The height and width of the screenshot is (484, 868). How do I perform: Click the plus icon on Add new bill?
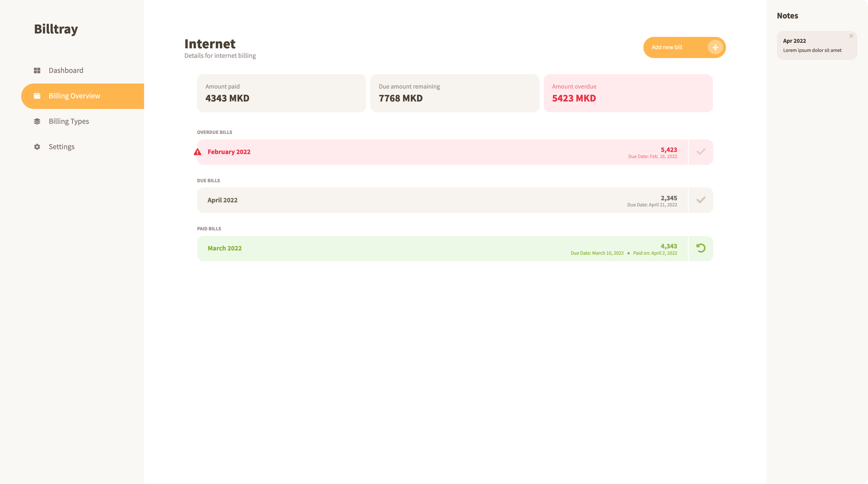(x=715, y=47)
